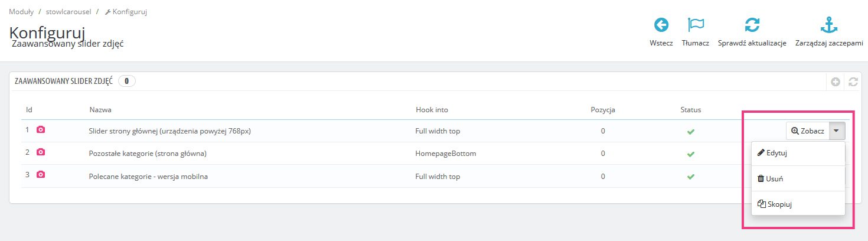Open the stowlcarousel breadcrumb link
Screen dimensions: 868x241
(x=67, y=11)
